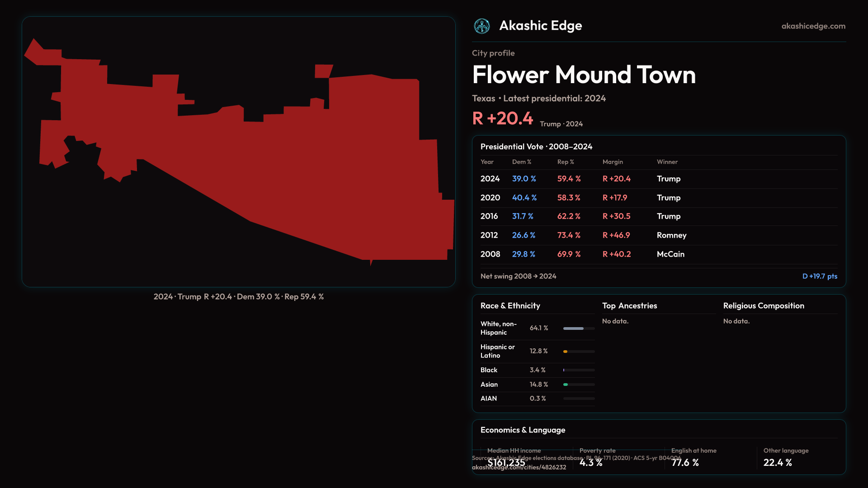Click the green Asian percentage bar

tap(566, 385)
